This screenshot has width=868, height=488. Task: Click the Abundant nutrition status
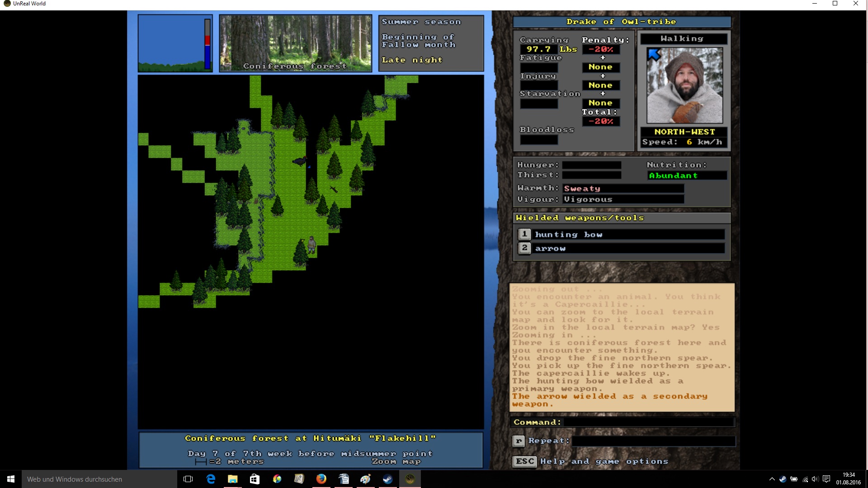(687, 176)
